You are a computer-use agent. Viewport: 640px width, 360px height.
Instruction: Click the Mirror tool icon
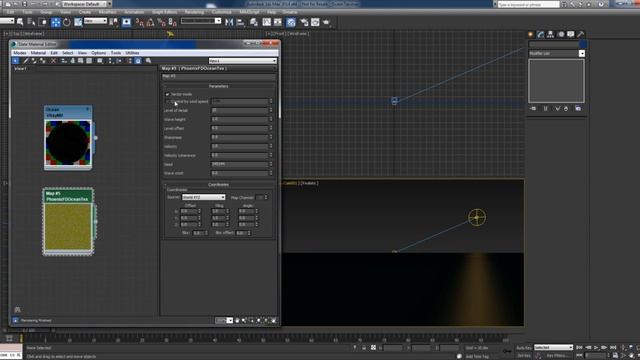coord(229,22)
